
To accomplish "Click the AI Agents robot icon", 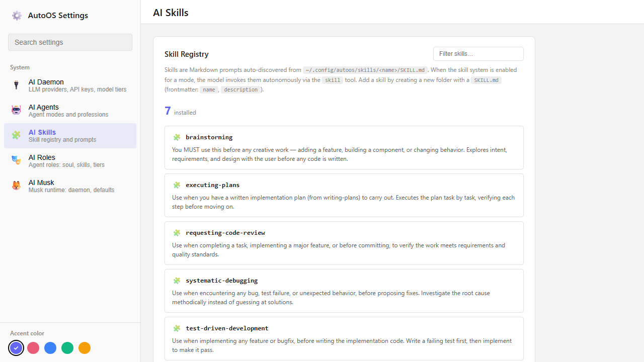I will [x=16, y=110].
